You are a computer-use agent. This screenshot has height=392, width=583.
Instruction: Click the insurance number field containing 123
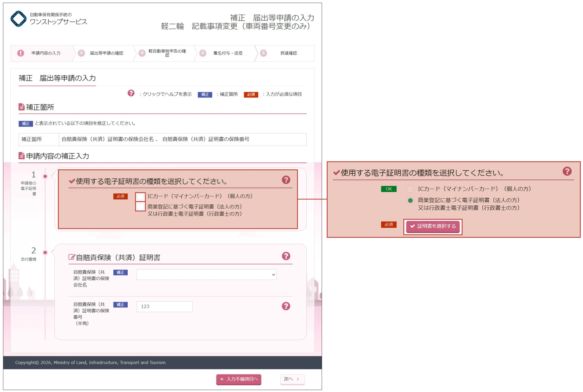(x=165, y=307)
